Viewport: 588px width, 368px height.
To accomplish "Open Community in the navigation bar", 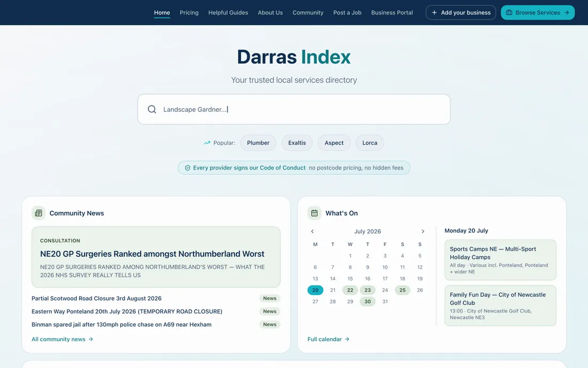I will pyautogui.click(x=308, y=12).
